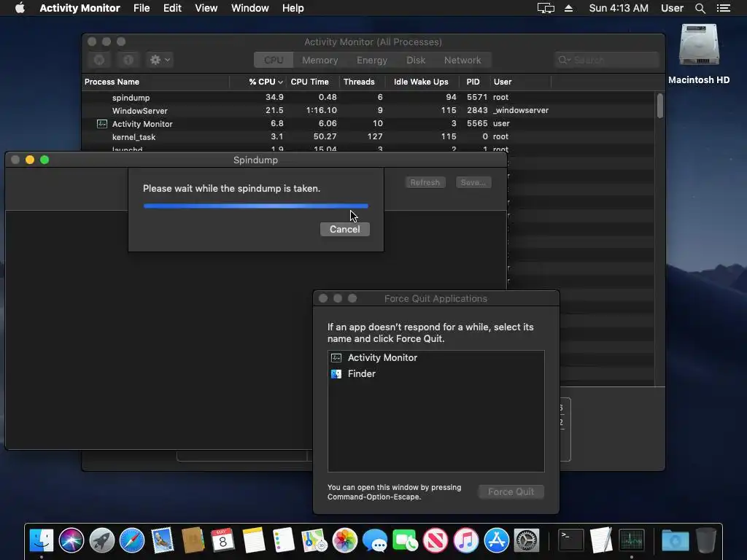Switch to the Disk tab

(x=416, y=61)
